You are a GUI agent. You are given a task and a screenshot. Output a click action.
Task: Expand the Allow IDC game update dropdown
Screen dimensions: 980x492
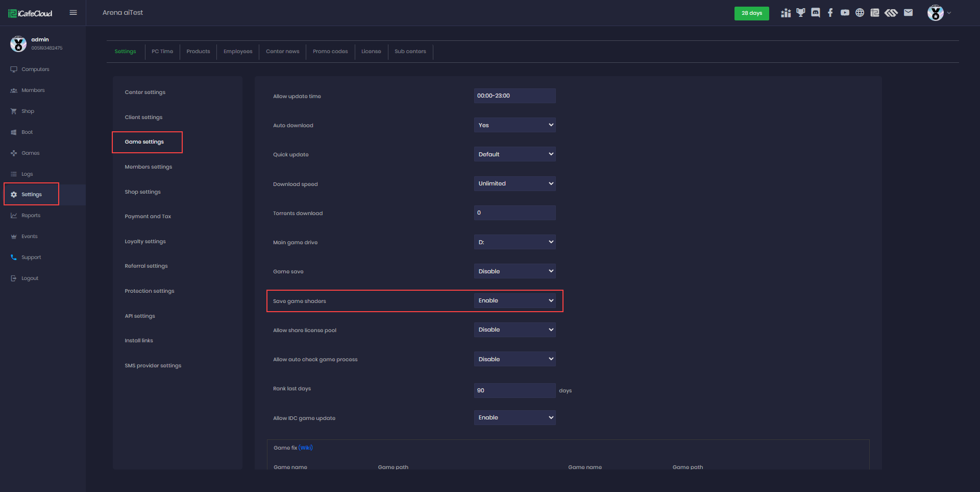tap(514, 418)
